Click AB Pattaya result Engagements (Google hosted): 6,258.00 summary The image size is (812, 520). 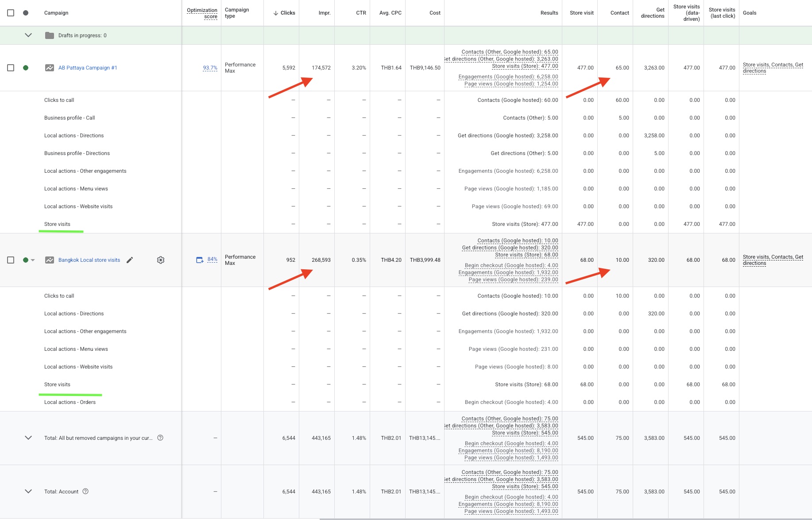click(x=508, y=77)
